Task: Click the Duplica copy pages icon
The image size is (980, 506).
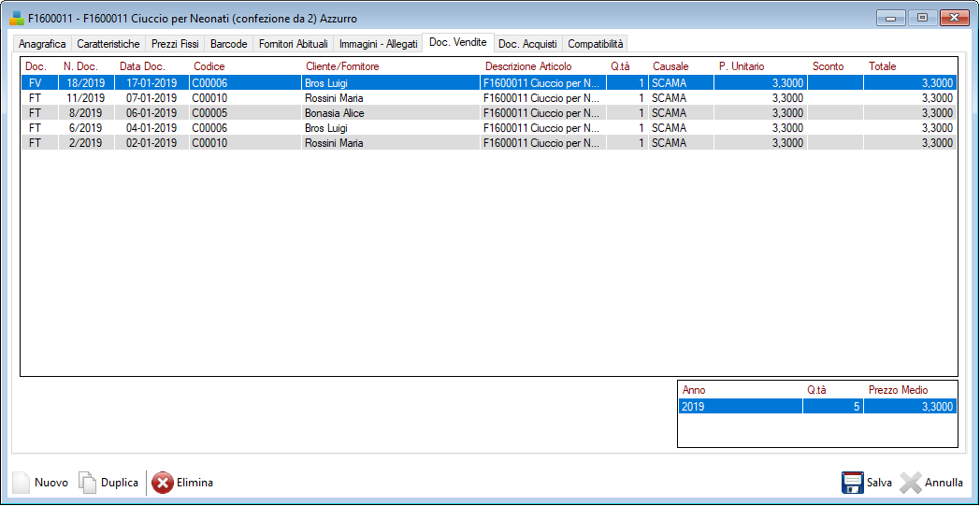Action: coord(87,483)
